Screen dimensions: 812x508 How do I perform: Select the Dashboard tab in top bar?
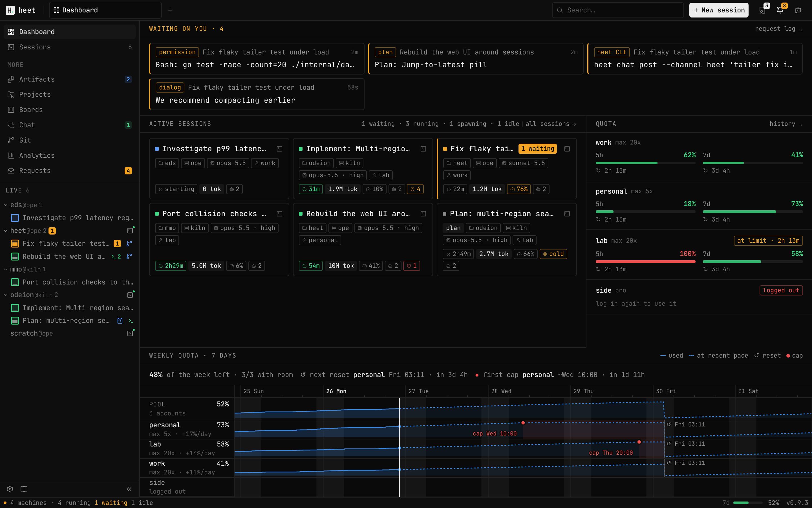[105, 10]
